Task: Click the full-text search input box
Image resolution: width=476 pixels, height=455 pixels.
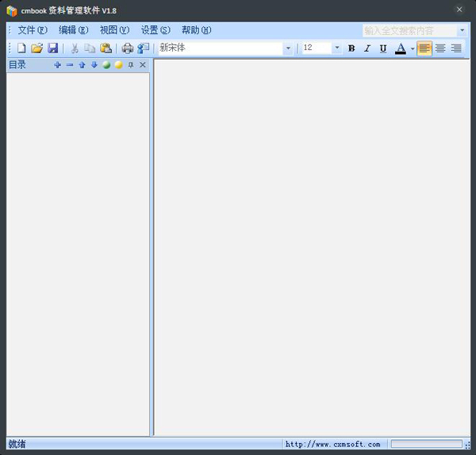Action: coord(410,30)
